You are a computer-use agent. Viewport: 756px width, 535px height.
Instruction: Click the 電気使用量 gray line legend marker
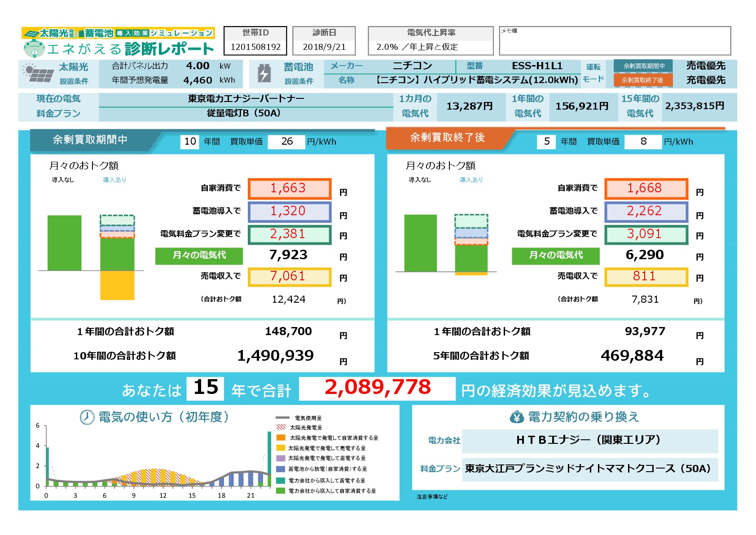pyautogui.click(x=282, y=418)
